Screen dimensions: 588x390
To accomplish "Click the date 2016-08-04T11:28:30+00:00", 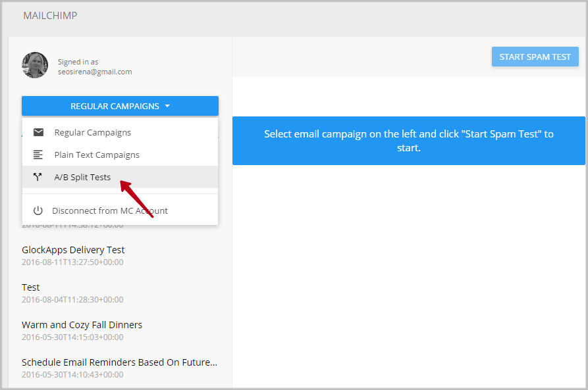I will [72, 300].
